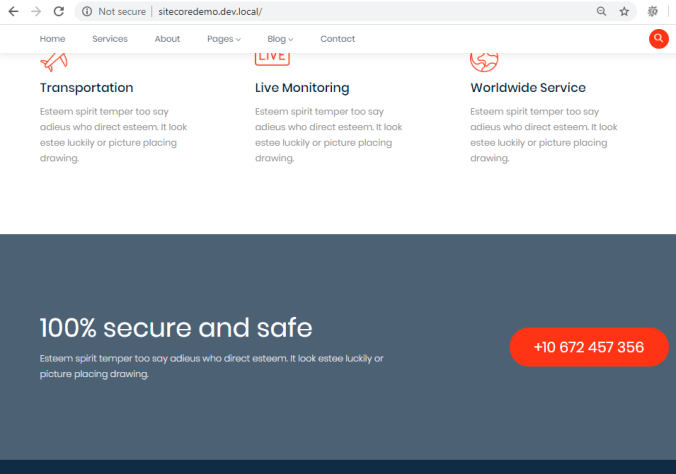
Task: Open the Services nav item
Action: [x=110, y=39]
